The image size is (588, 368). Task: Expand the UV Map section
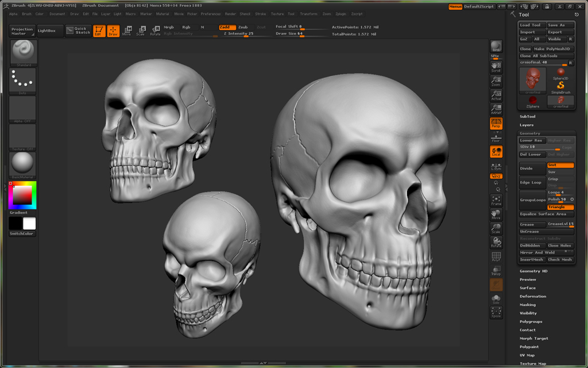[527, 355]
